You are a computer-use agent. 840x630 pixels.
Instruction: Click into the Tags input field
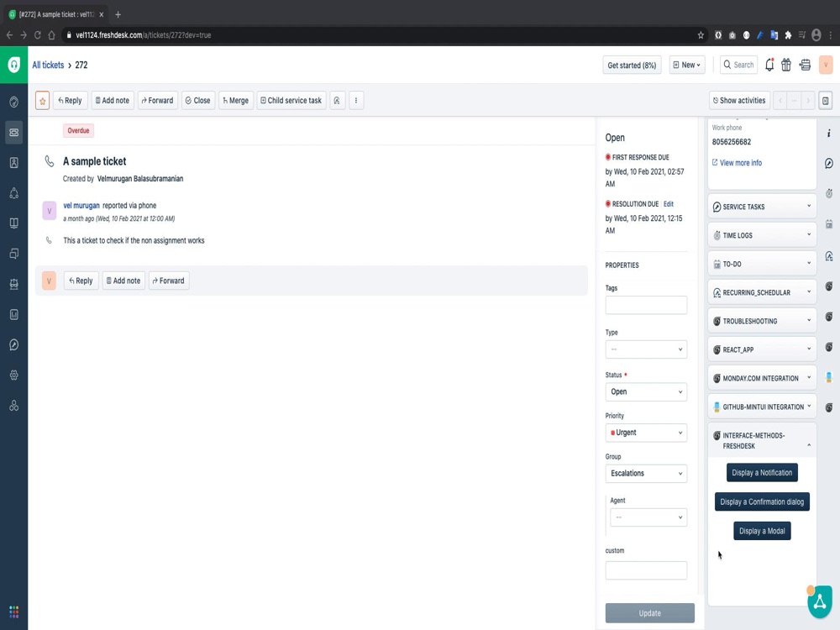(x=646, y=306)
